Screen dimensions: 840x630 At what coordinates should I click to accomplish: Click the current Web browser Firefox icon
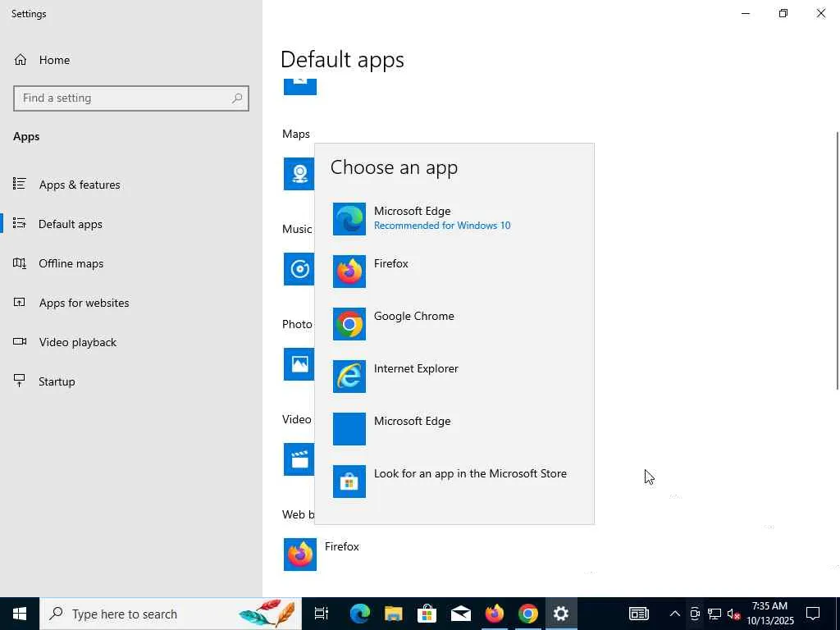[300, 555]
